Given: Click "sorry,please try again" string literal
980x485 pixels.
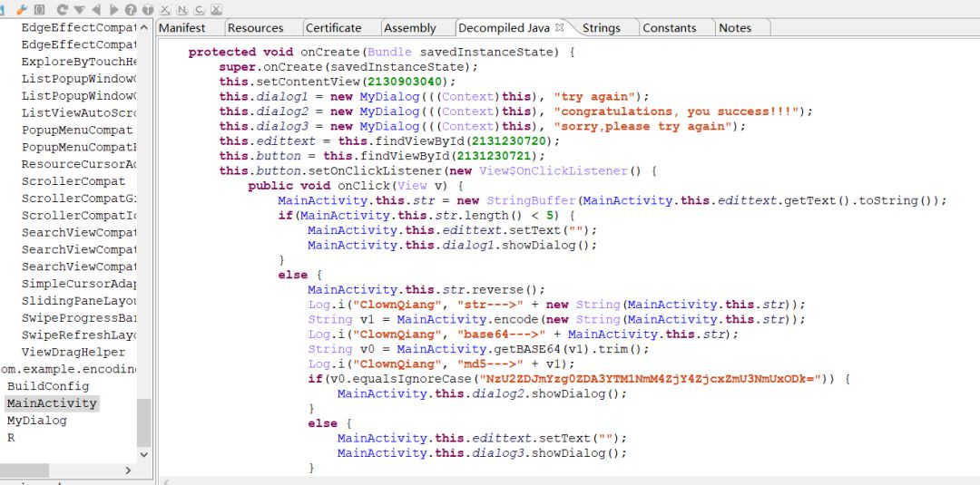Looking at the screenshot, I should click(x=642, y=126).
